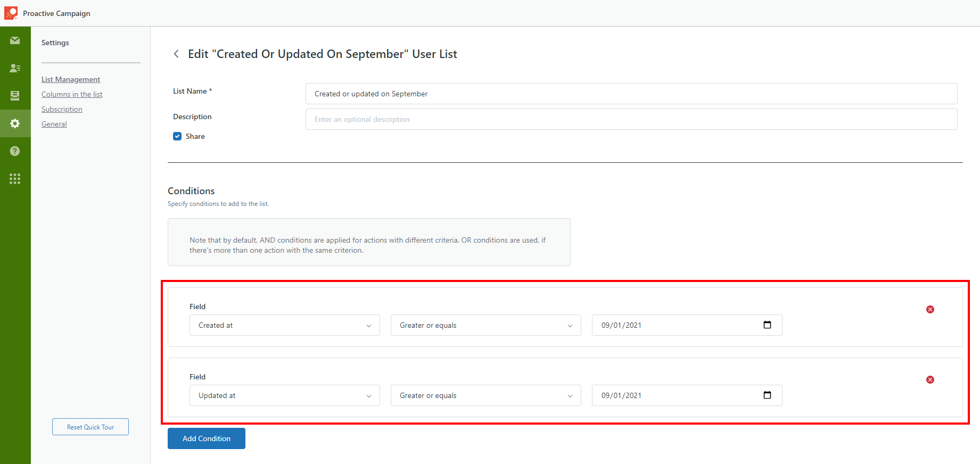The image size is (980, 464).
Task: Open operator dropdown in Created at row
Action: (x=486, y=325)
